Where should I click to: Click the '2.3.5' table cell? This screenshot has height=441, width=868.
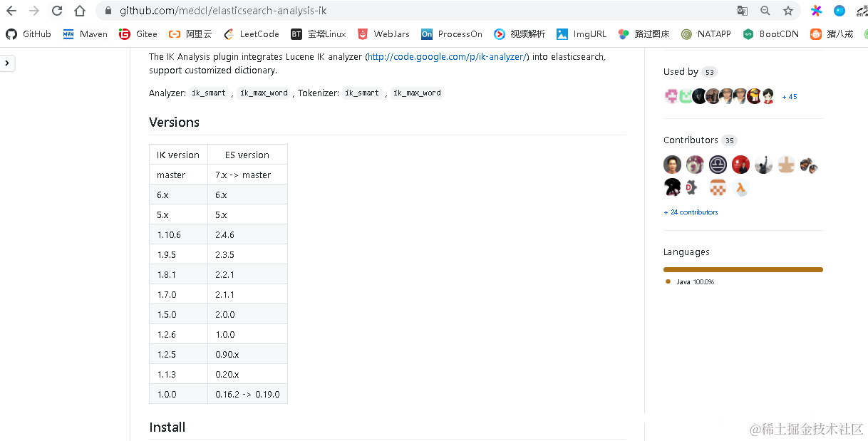point(247,254)
